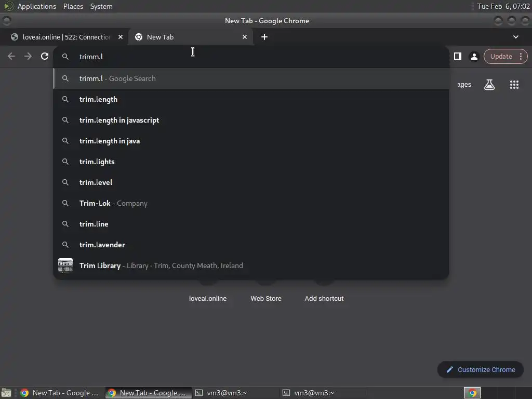Go back with the left arrow

pos(11,56)
